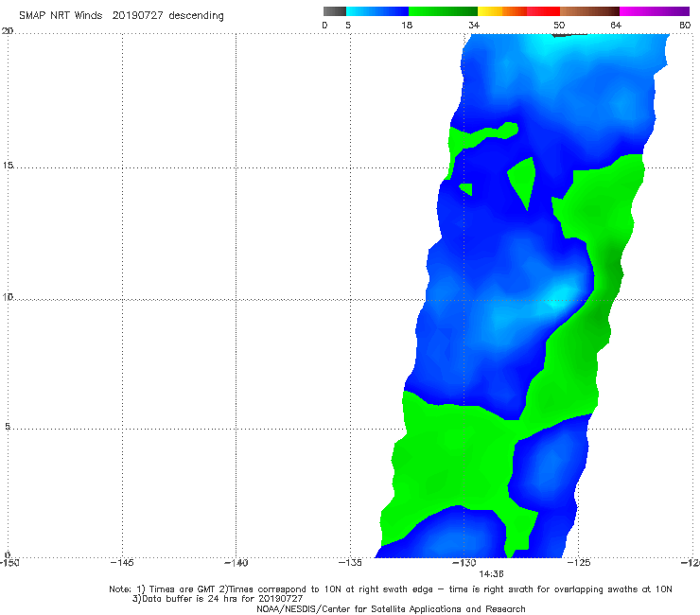
Task: Click the longitude label '-135'
Action: pyautogui.click(x=350, y=563)
